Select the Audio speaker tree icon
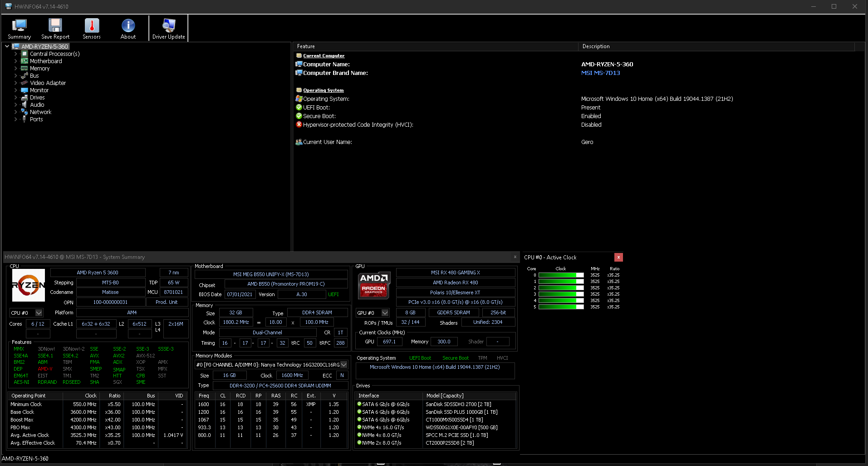 point(25,104)
